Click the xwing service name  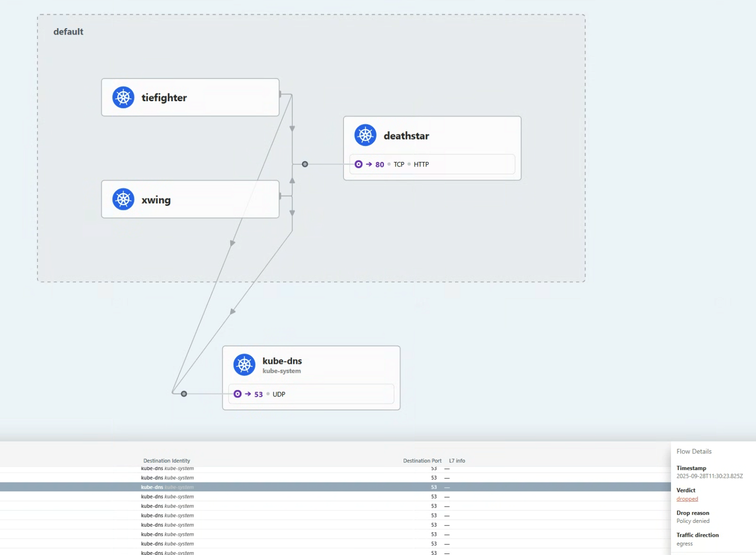[x=156, y=200]
